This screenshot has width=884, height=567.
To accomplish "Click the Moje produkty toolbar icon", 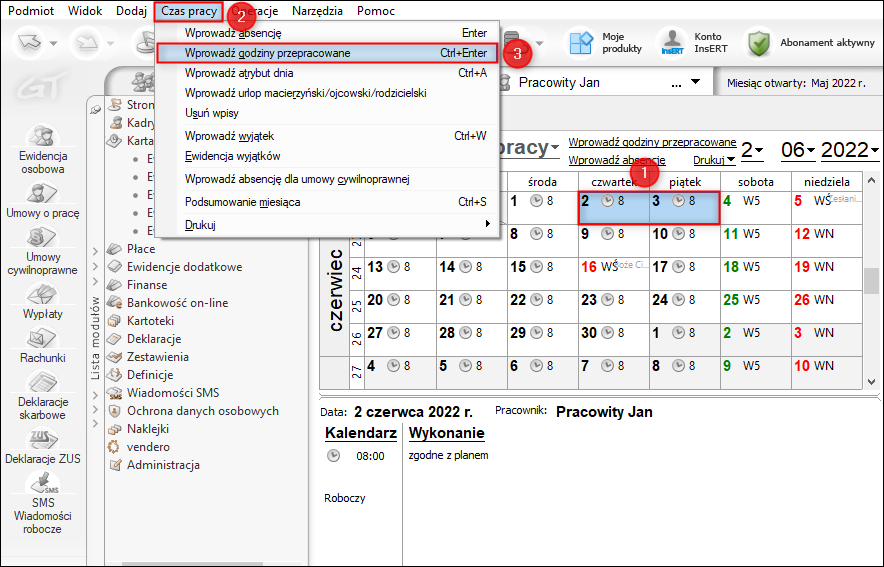I will 581,43.
